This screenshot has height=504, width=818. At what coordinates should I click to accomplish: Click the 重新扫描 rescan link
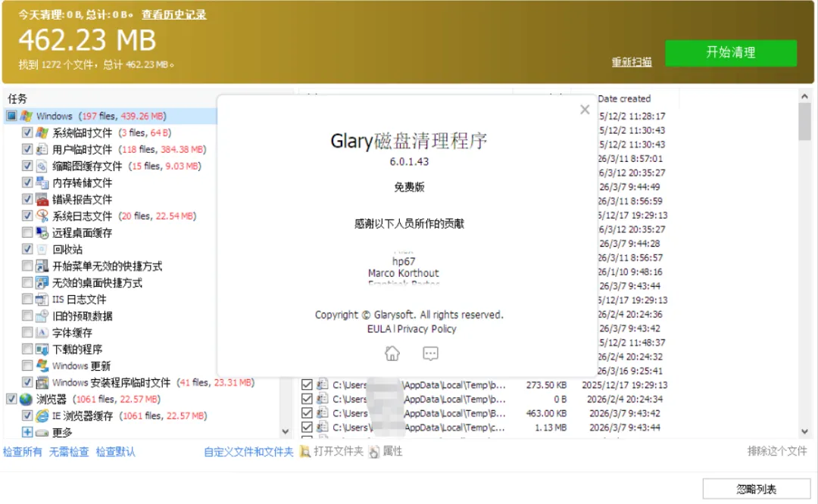[632, 62]
